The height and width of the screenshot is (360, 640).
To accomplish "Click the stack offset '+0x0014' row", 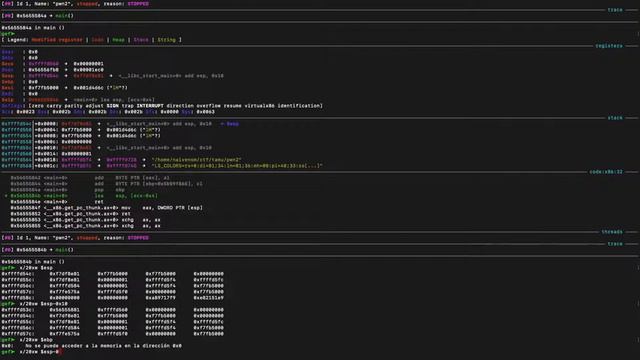I will pyautogui.click(x=47, y=154).
